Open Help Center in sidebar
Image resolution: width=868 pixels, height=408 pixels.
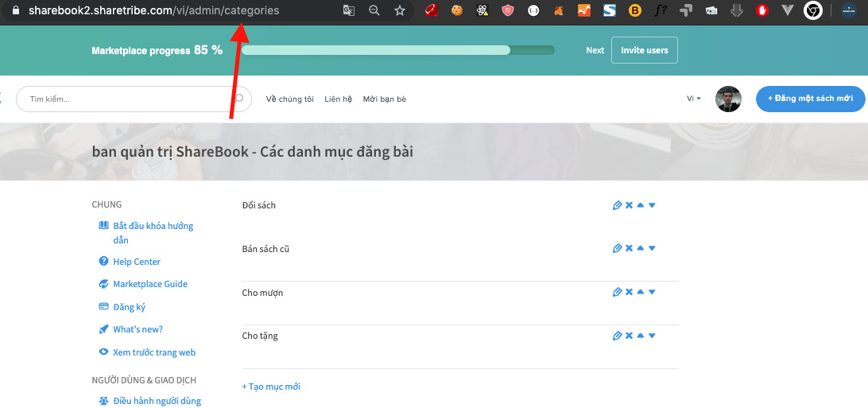click(137, 262)
